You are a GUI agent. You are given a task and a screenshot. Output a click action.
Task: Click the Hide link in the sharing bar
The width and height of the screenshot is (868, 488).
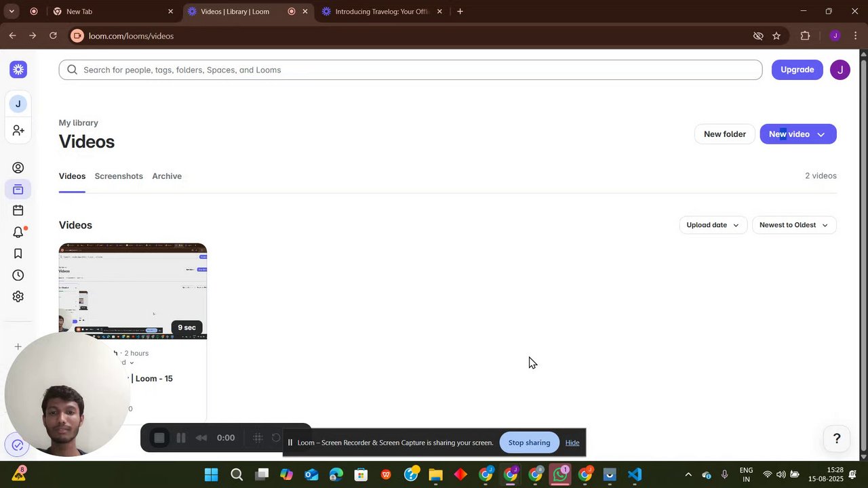[572, 443]
